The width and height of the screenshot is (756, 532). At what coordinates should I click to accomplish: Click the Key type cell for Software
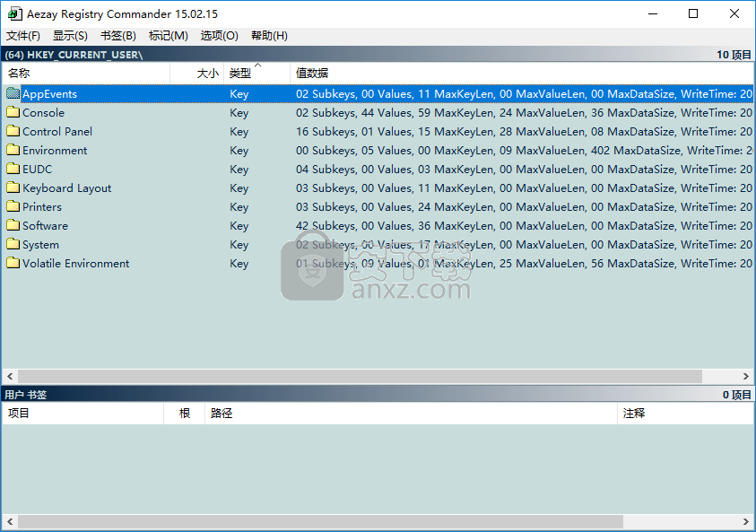tap(239, 226)
